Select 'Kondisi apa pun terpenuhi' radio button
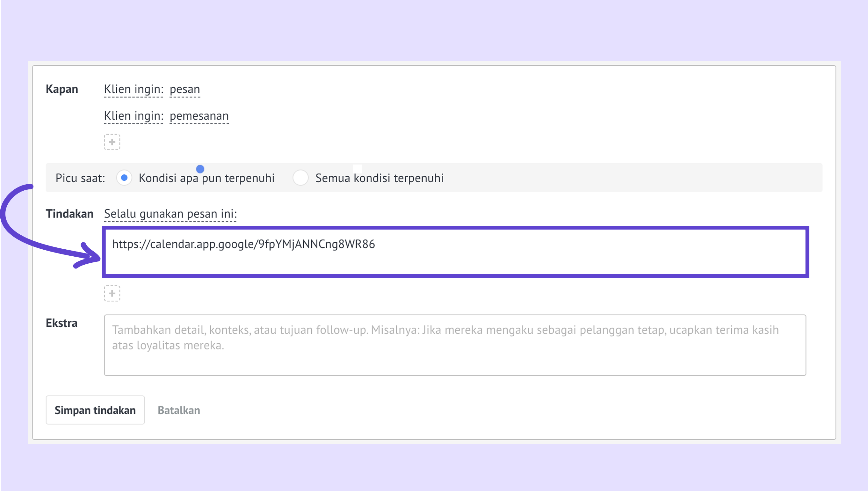The image size is (868, 491). (124, 178)
